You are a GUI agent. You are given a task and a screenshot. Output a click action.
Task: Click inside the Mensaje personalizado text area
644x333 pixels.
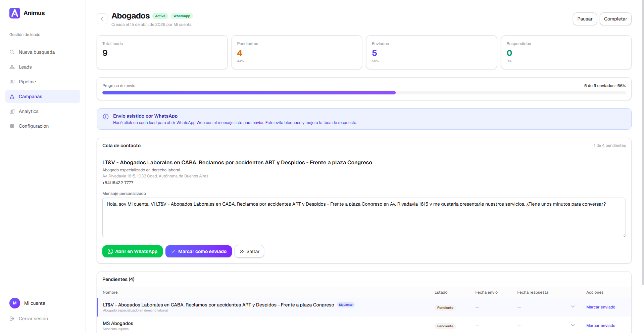(364, 217)
